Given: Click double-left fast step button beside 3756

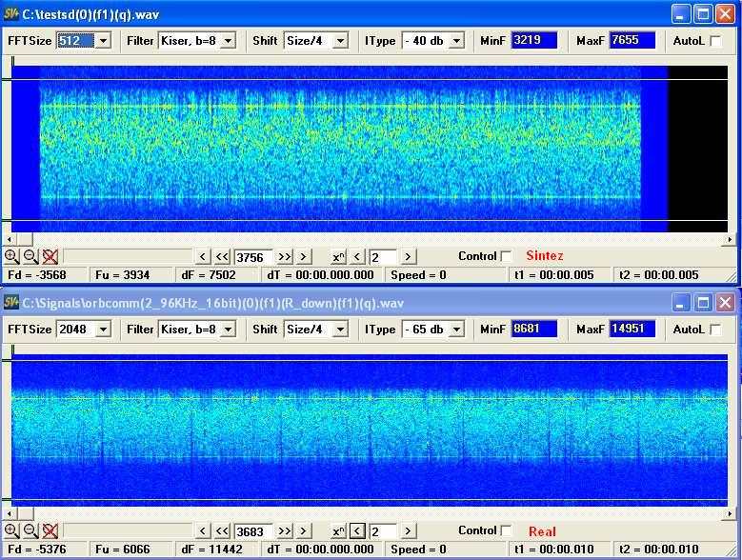Looking at the screenshot, I should 222,256.
